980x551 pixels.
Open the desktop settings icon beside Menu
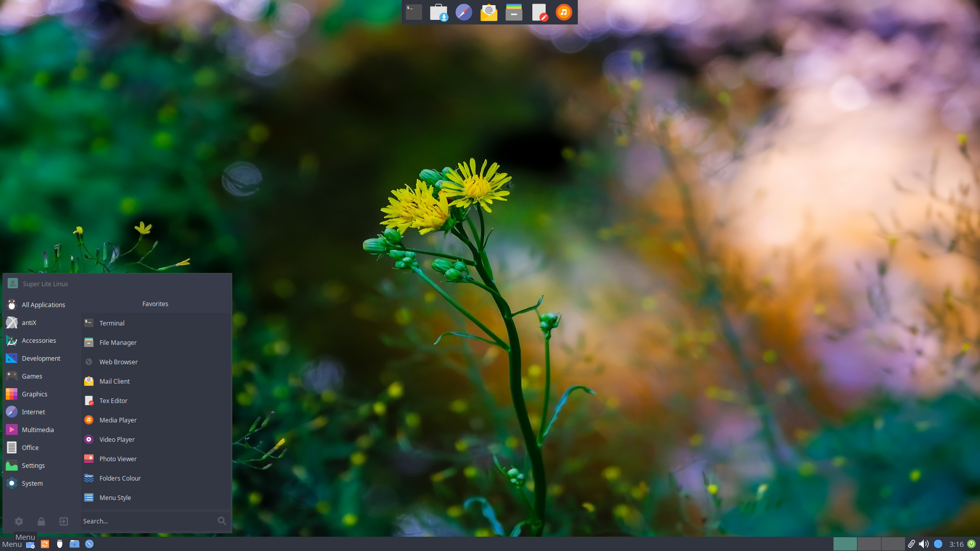point(30,545)
